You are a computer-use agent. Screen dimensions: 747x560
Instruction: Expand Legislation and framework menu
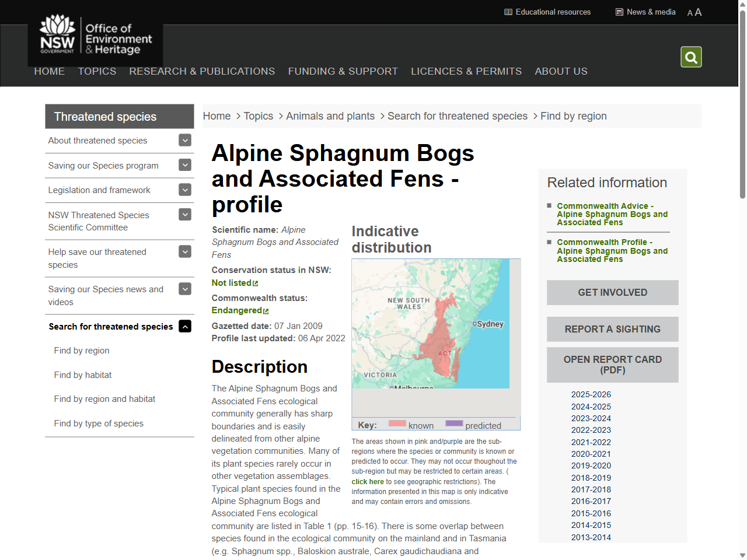tap(185, 190)
